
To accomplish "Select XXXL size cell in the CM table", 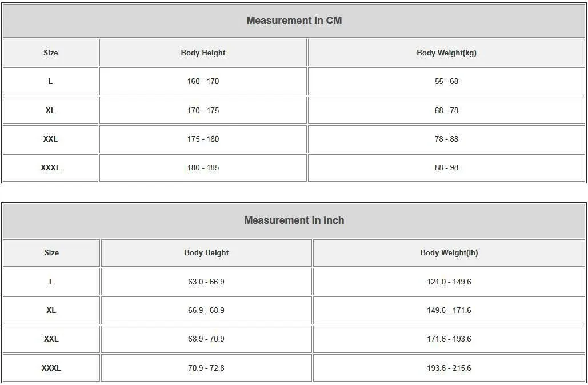I will click(x=50, y=167).
